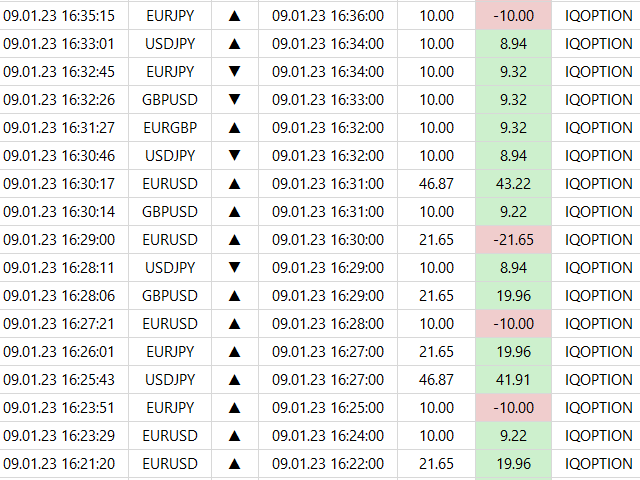Select the expiry time 09.01.23 16:22:00 cell

[328, 464]
